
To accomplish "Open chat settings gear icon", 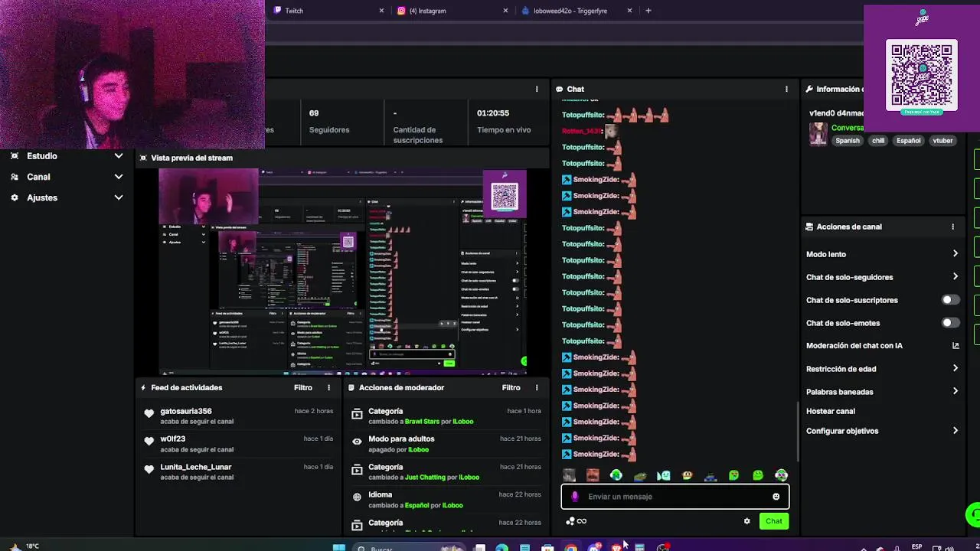I will [x=746, y=521].
